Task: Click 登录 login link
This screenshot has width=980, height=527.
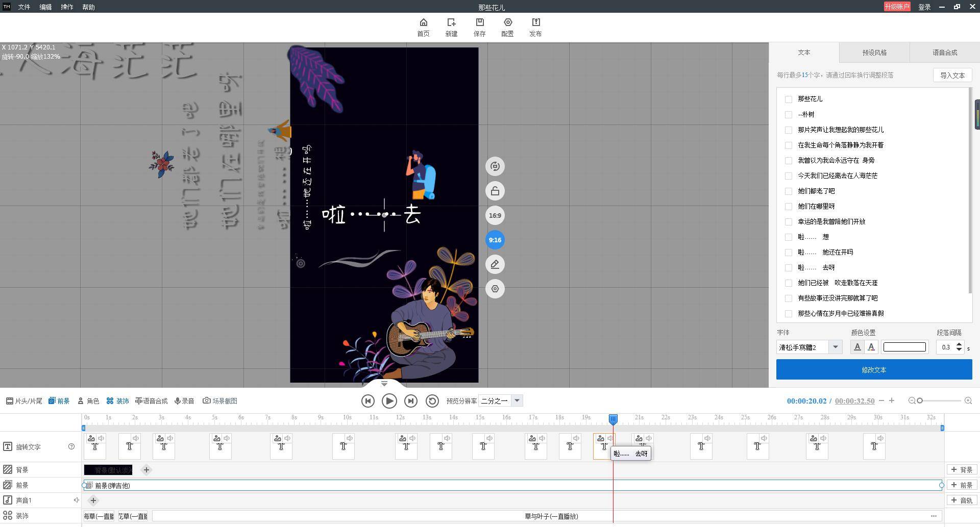Action: (x=924, y=7)
